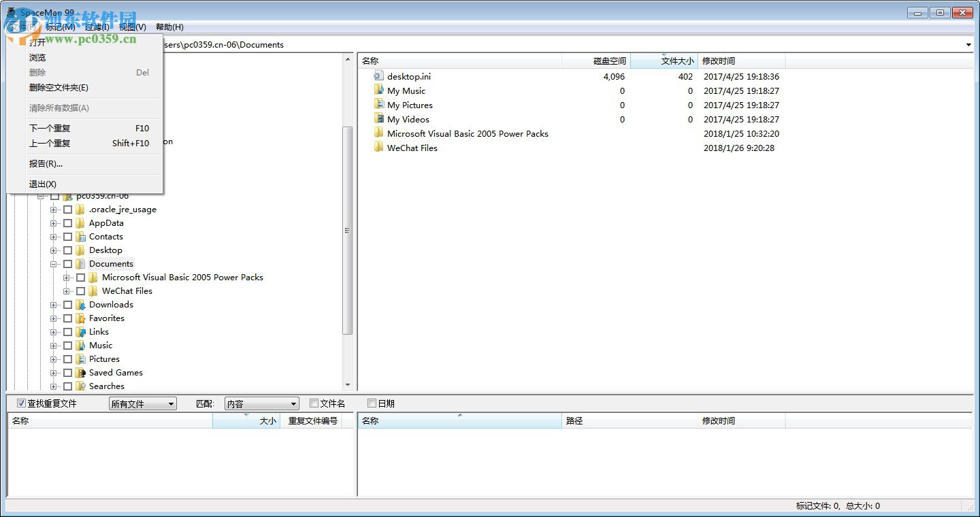
Task: Expand the Favorites tree node
Action: (x=54, y=318)
